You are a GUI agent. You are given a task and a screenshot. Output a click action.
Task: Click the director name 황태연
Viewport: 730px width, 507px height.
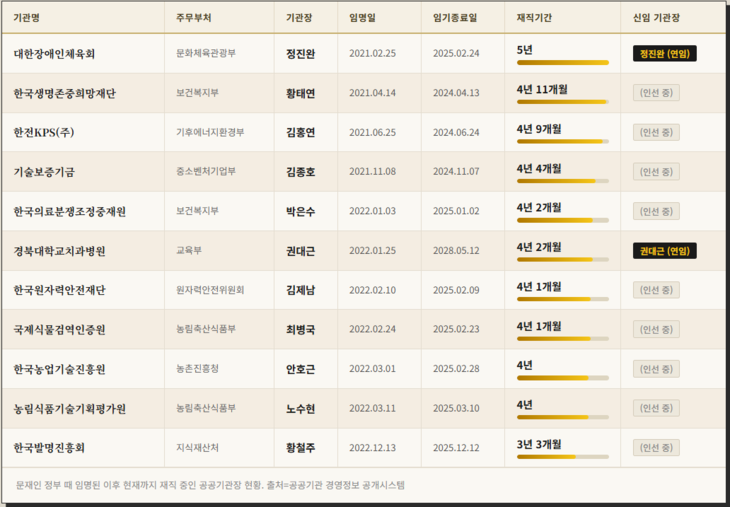300,93
